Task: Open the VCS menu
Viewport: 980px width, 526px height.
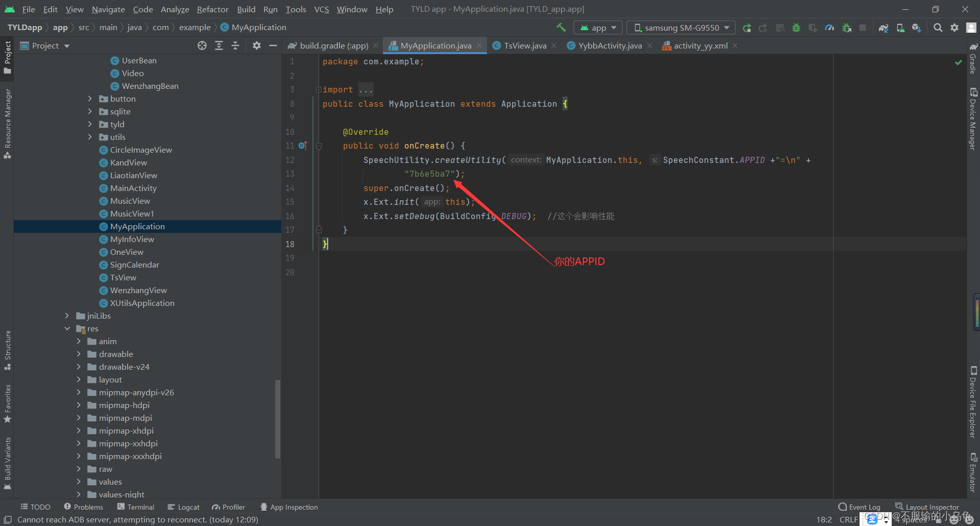Action: point(322,9)
